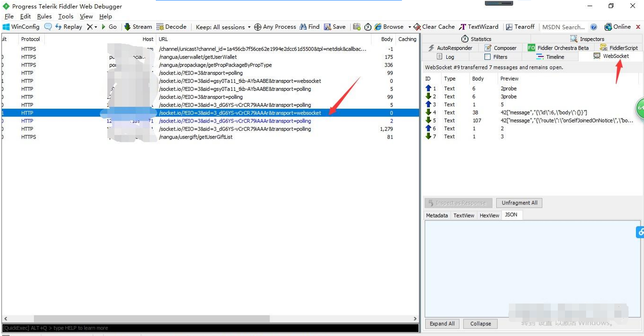Switch to the HexView tab
The image size is (644, 336).
[x=489, y=215]
